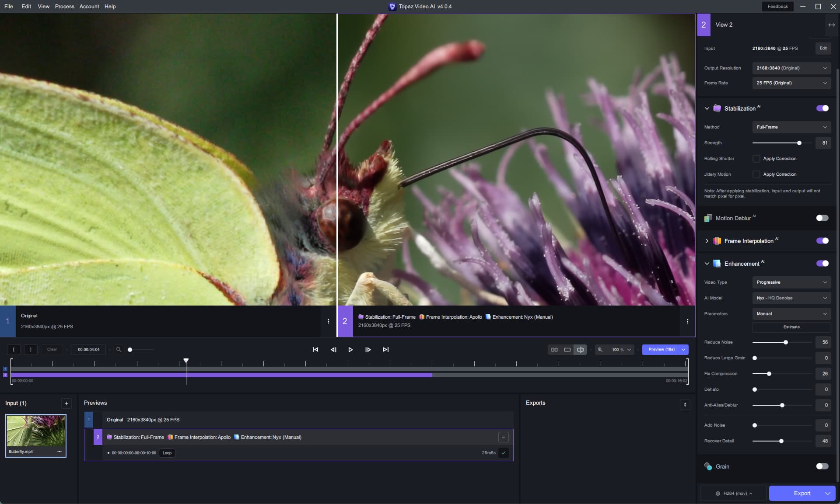Screen dimensions: 840x504
Task: Add a new input file
Action: (x=66, y=403)
